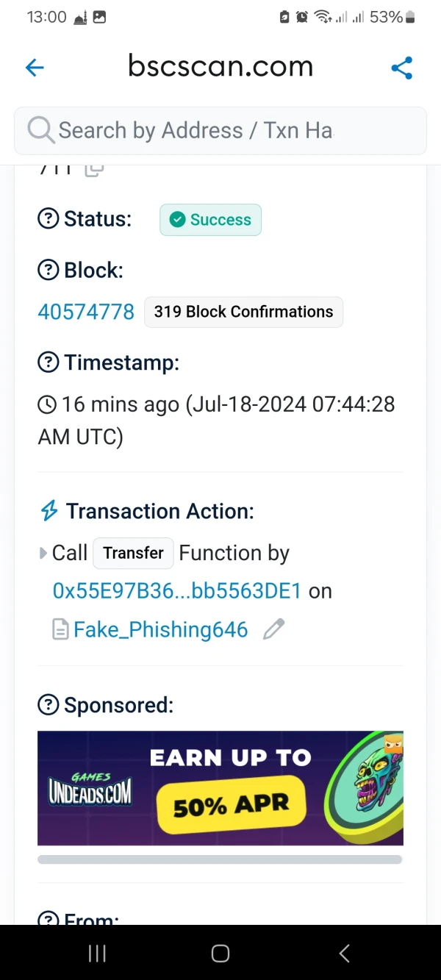Open Android recent apps
The width and height of the screenshot is (441, 980).
point(97,954)
